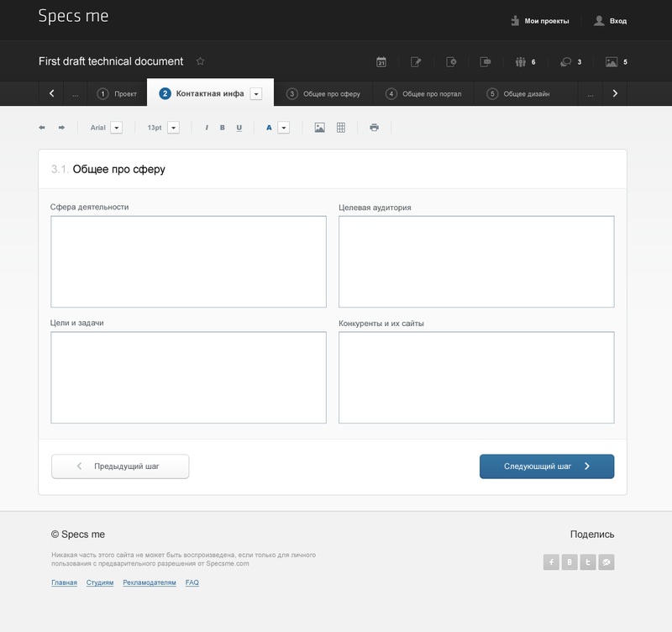Click the First draft technical document title
Screen dimensions: 672x632
(111, 61)
